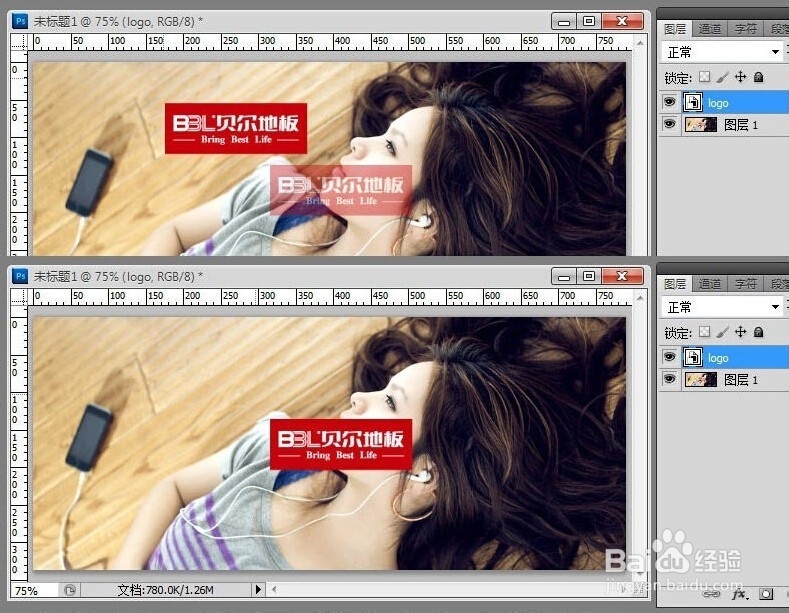Click the red logo in the lower canvas
The height and width of the screenshot is (613, 789).
(341, 444)
